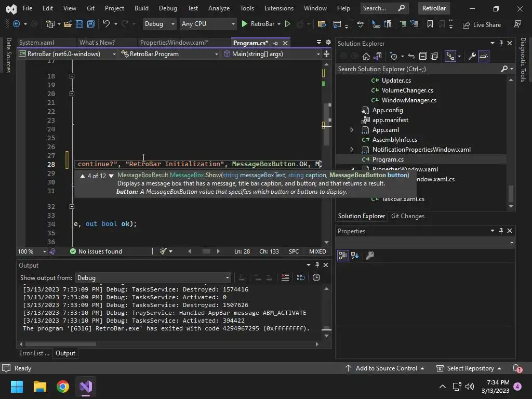Switch to the Git Changes tab
The height and width of the screenshot is (399, 532).
tap(407, 216)
